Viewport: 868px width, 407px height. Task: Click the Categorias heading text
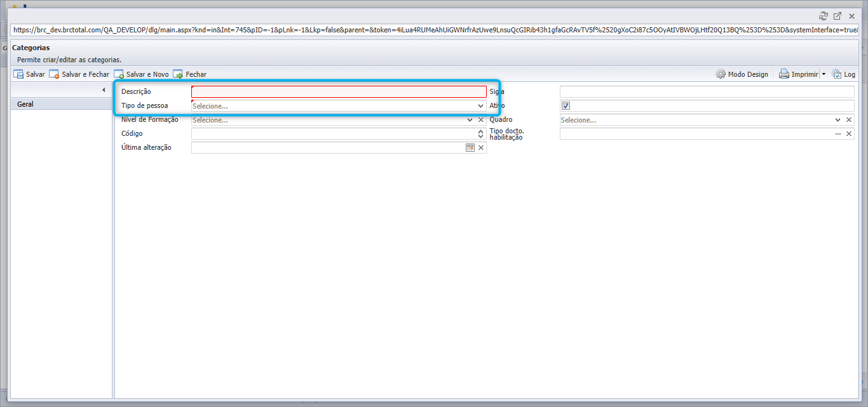[31, 48]
